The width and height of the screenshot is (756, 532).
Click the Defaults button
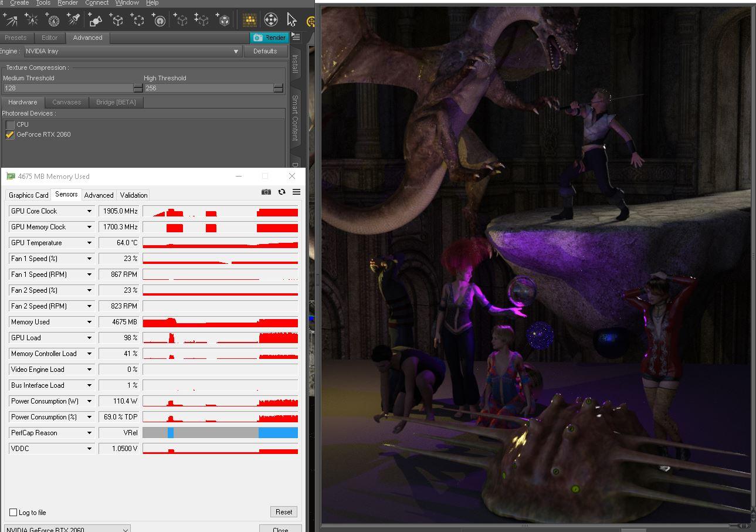pyautogui.click(x=265, y=52)
